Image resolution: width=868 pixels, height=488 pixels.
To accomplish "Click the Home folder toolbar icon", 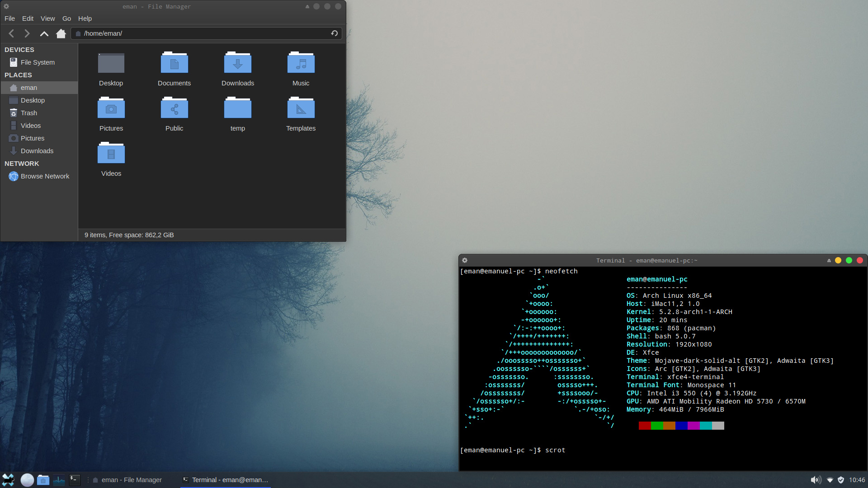I will [61, 33].
